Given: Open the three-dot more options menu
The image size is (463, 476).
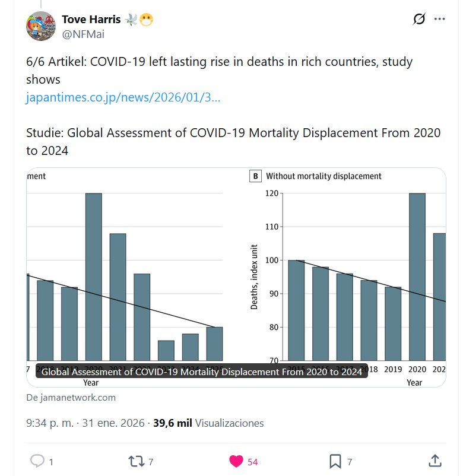Looking at the screenshot, I should click(440, 20).
